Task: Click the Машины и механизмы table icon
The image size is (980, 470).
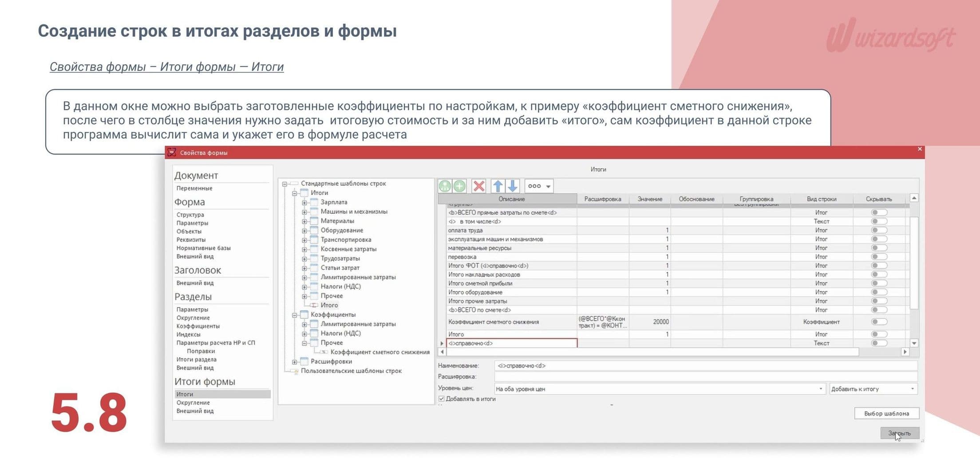Action: 314,211
